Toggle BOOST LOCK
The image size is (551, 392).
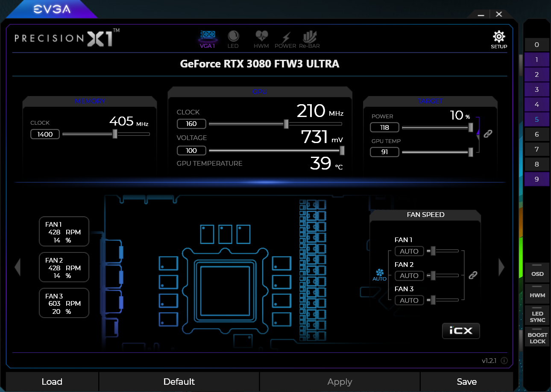click(537, 336)
